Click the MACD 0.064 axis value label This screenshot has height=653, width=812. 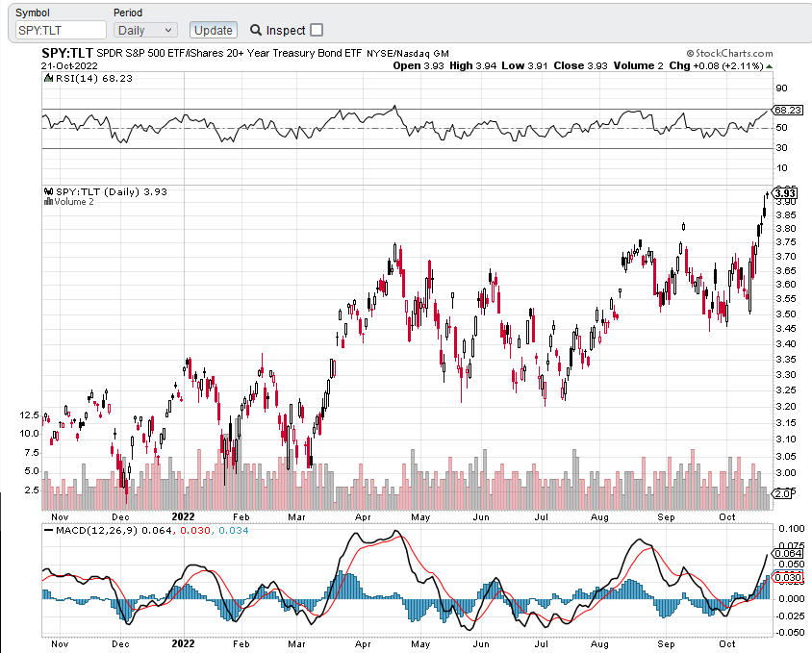788,554
